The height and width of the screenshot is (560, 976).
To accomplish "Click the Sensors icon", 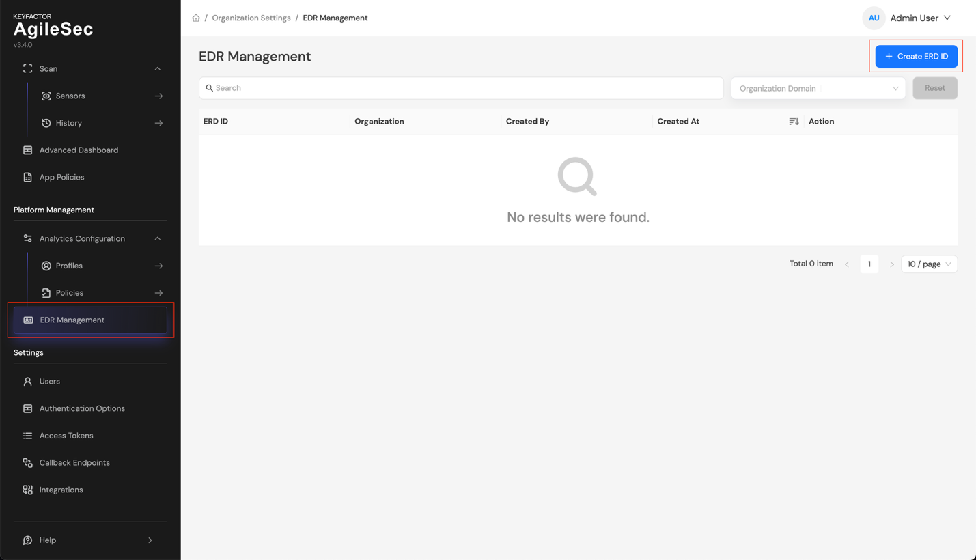I will [46, 96].
